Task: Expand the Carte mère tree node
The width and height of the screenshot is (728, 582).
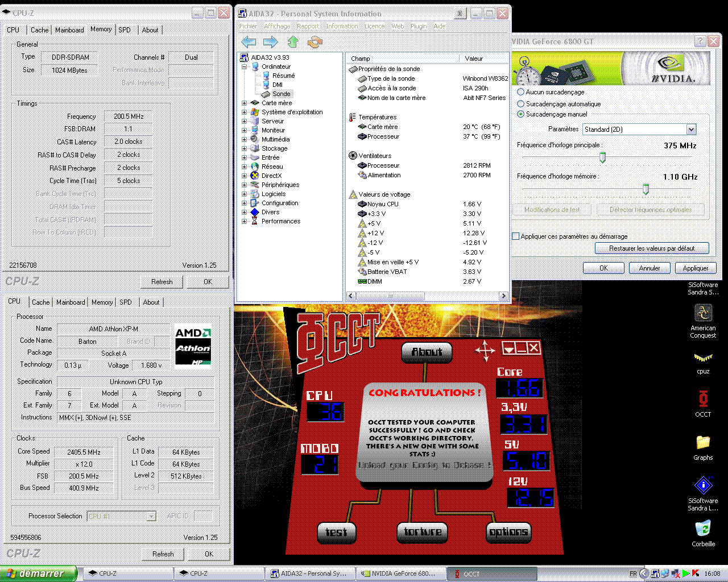Action: point(245,103)
